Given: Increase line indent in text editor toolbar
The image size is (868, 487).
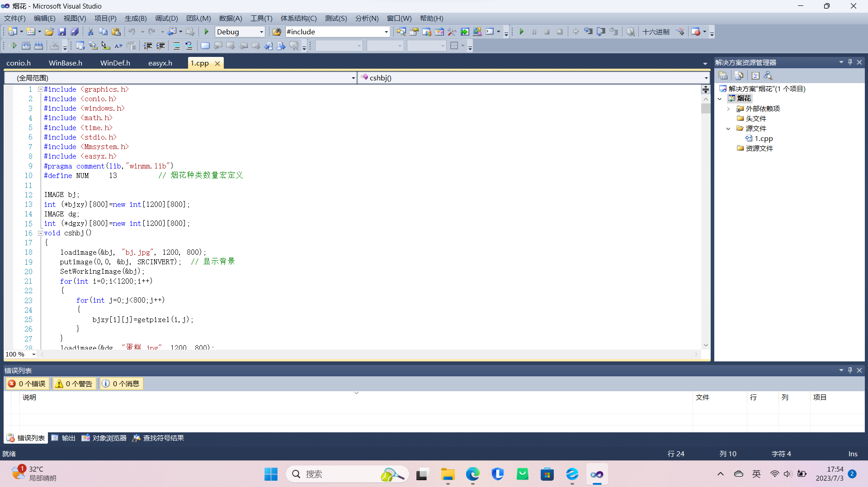Looking at the screenshot, I should click(160, 46).
